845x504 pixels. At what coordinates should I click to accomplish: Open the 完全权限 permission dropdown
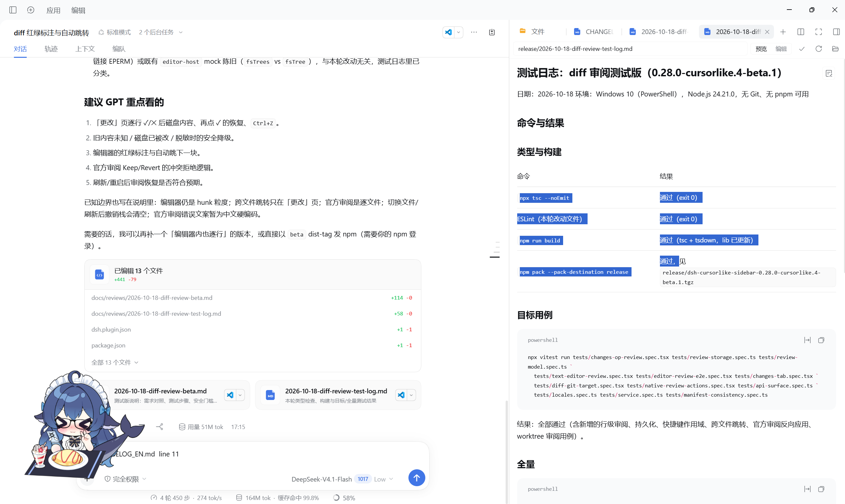tap(125, 479)
